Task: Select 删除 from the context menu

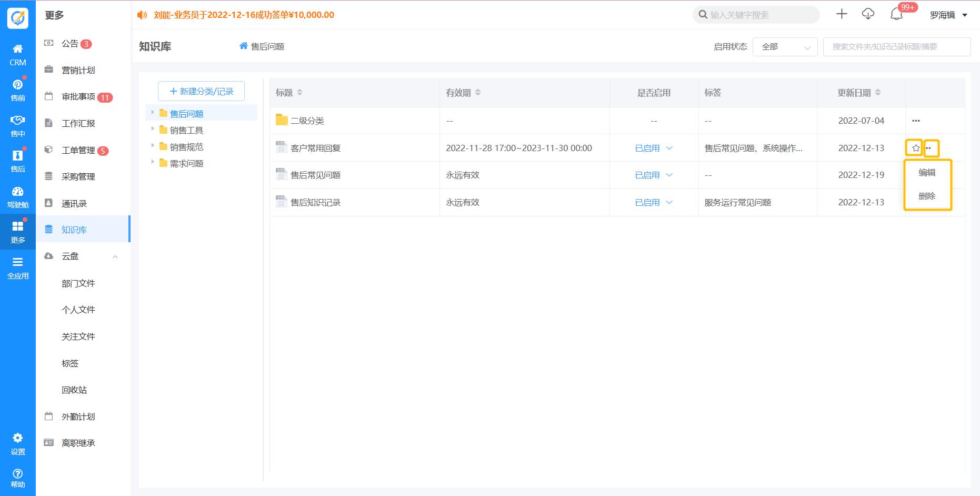Action: 927,196
